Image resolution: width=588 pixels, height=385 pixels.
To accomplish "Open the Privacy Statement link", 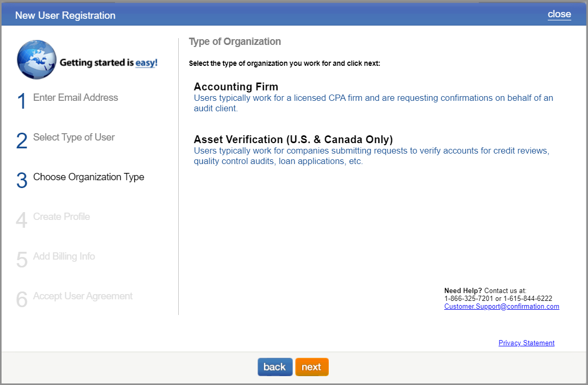I will click(526, 343).
